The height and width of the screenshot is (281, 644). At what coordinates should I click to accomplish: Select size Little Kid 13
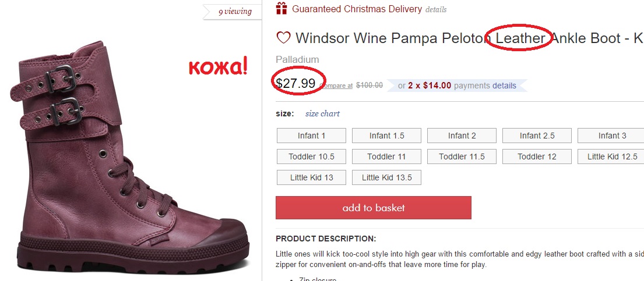(311, 177)
